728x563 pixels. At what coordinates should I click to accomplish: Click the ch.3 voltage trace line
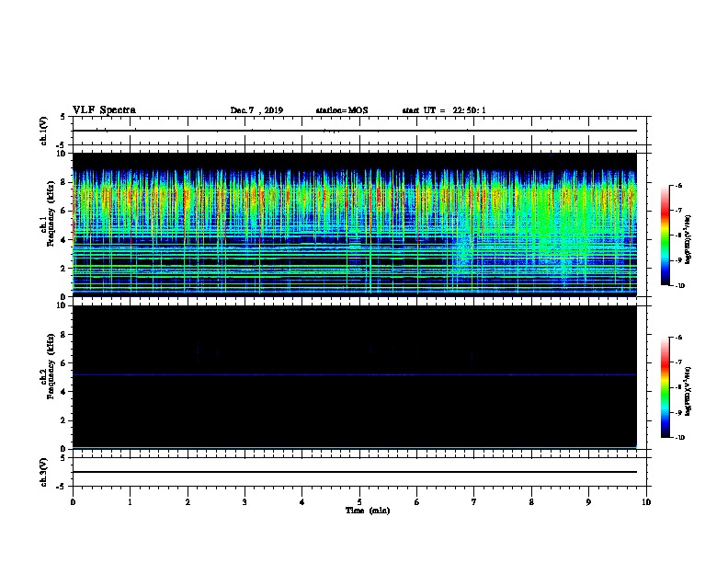354,472
